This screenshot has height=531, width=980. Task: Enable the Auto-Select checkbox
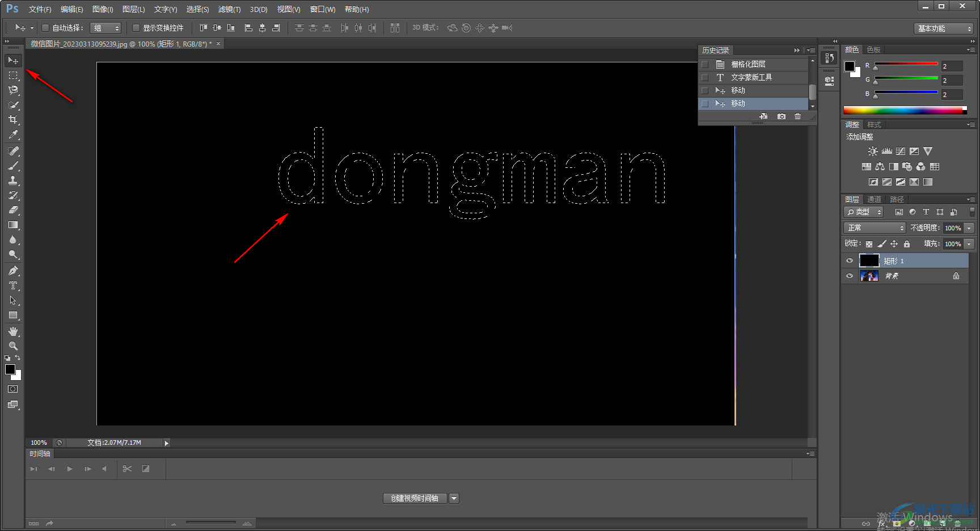(x=45, y=28)
